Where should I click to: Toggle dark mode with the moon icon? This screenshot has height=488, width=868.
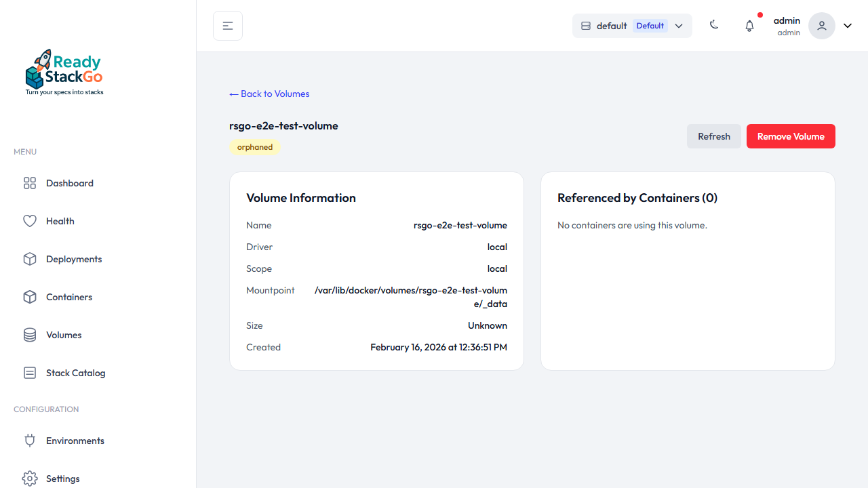(x=714, y=24)
